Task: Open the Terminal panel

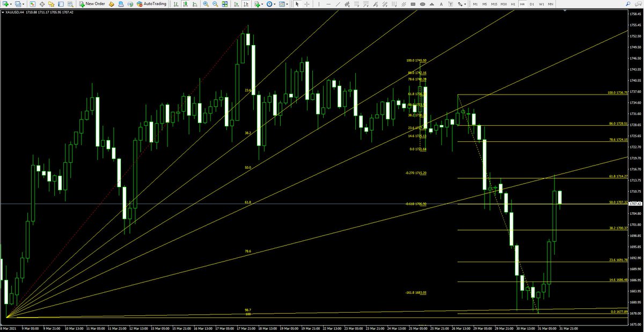Action: click(61, 4)
